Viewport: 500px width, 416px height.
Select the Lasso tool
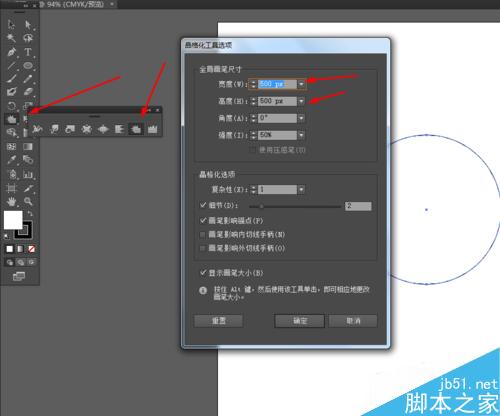(28, 38)
